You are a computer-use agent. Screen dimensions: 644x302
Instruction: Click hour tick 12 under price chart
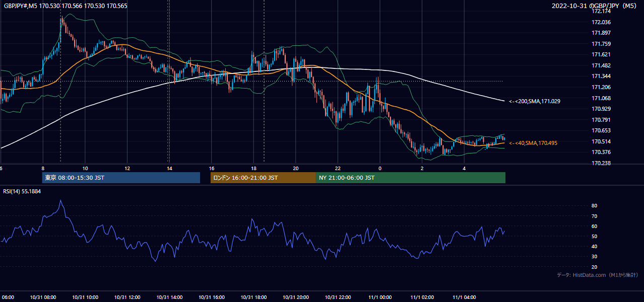(x=127, y=169)
